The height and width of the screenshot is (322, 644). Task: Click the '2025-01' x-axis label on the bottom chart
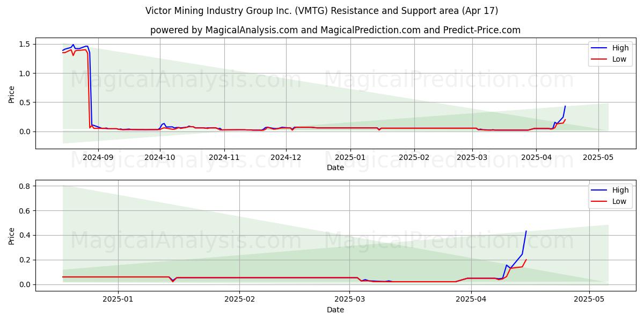pyautogui.click(x=118, y=300)
